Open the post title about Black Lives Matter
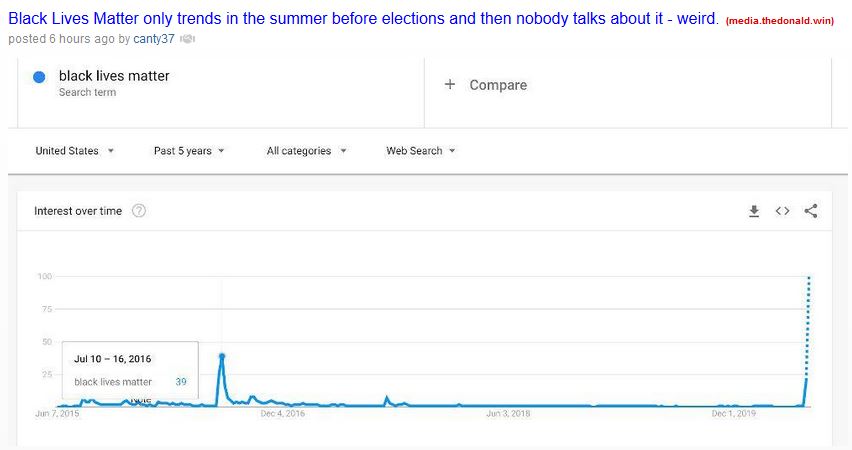Viewport: 852px width, 450px height. (364, 18)
